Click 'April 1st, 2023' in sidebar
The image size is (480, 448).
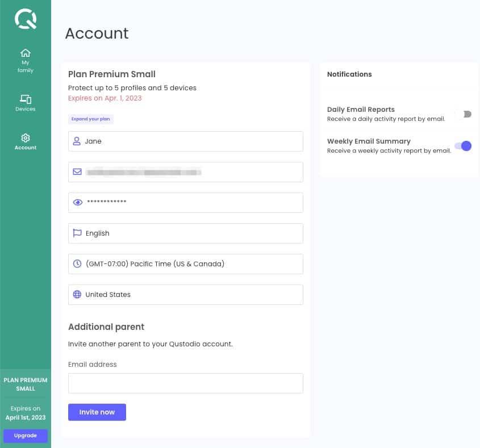click(26, 417)
